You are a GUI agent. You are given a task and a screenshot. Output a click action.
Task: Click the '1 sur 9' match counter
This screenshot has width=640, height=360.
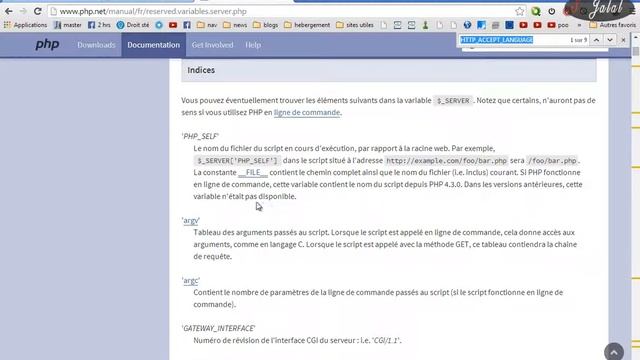[x=578, y=40]
